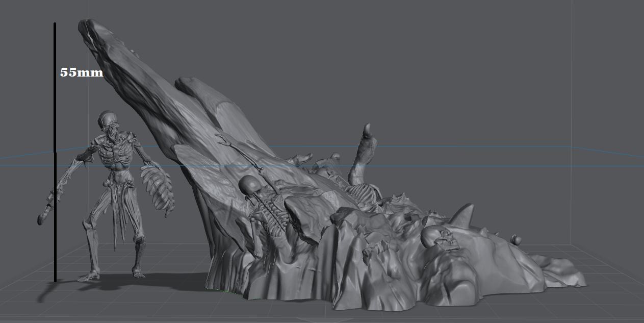
Task: Click the skull embedded in the right rubble
Action: [438, 238]
